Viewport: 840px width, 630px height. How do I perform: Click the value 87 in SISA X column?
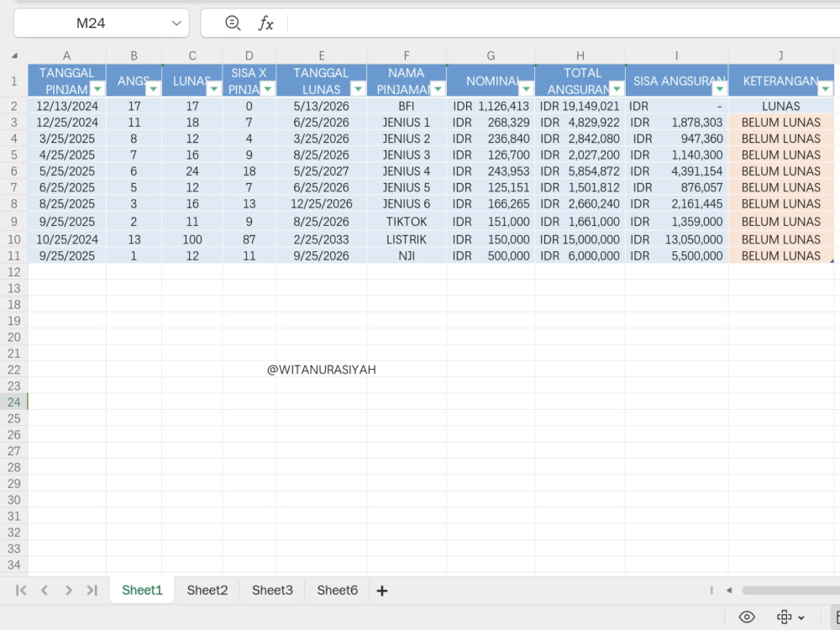249,239
